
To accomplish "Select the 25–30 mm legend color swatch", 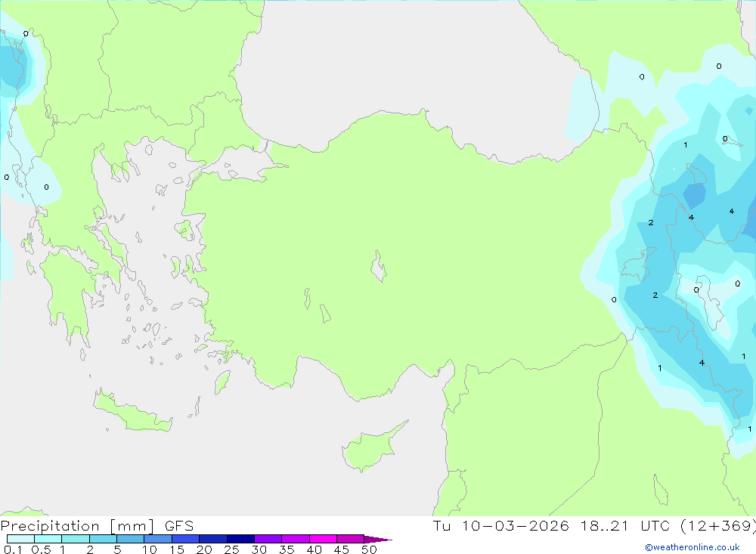I will pyautogui.click(x=240, y=539).
